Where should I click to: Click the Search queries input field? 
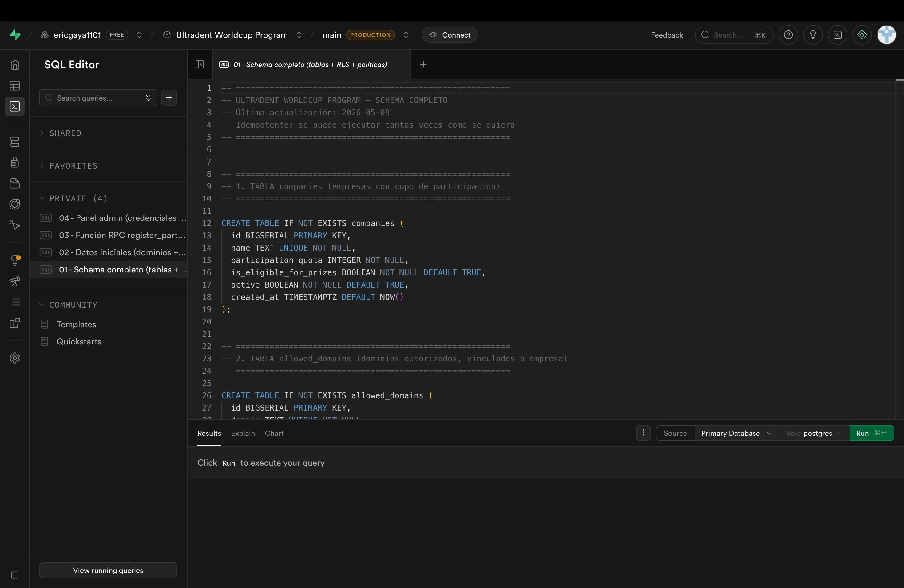(97, 98)
